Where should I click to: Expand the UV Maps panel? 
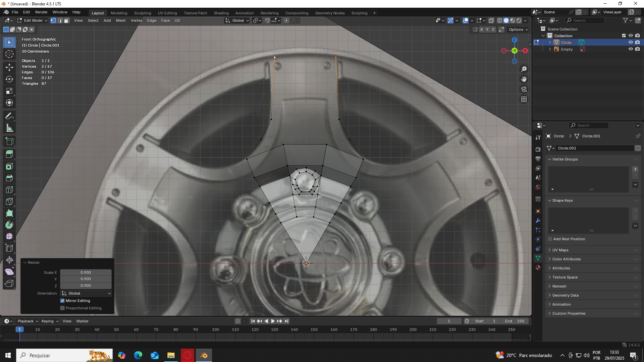tap(560, 250)
